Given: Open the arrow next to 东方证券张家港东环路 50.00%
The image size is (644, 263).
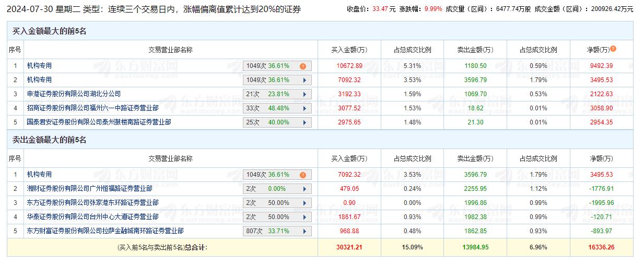Looking at the screenshot, I should pyautogui.click(x=304, y=203).
